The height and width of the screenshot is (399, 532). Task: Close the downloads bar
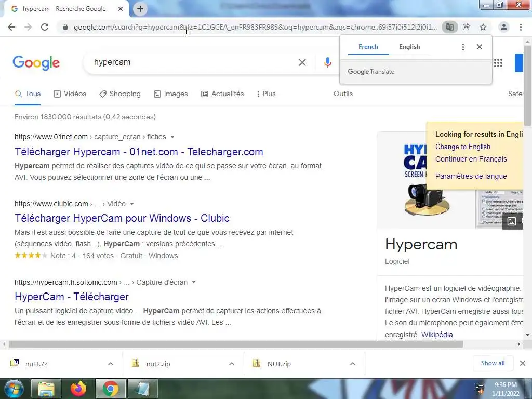tap(523, 363)
